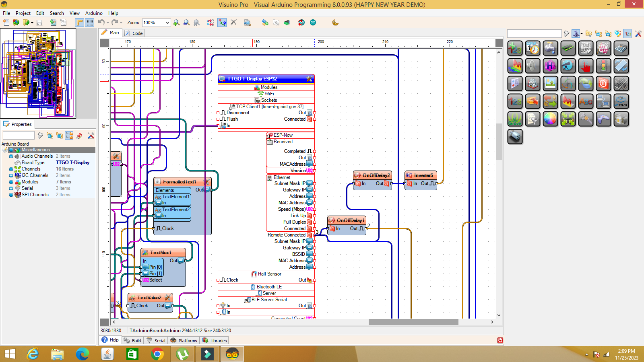Toggle the grid dots display button
The width and height of the screenshot is (644, 362).
coord(90,23)
